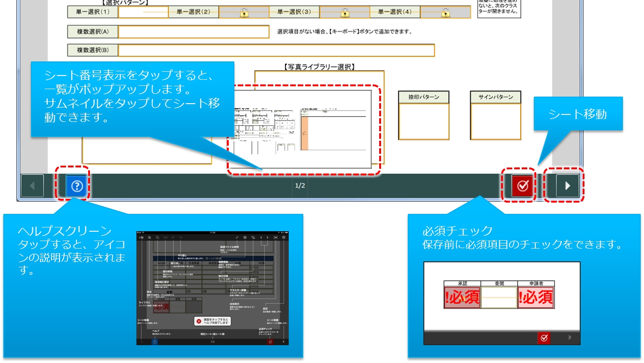Screen dimensions: 644x363
Task: Open the help screen question mark icon
Action: point(76,186)
